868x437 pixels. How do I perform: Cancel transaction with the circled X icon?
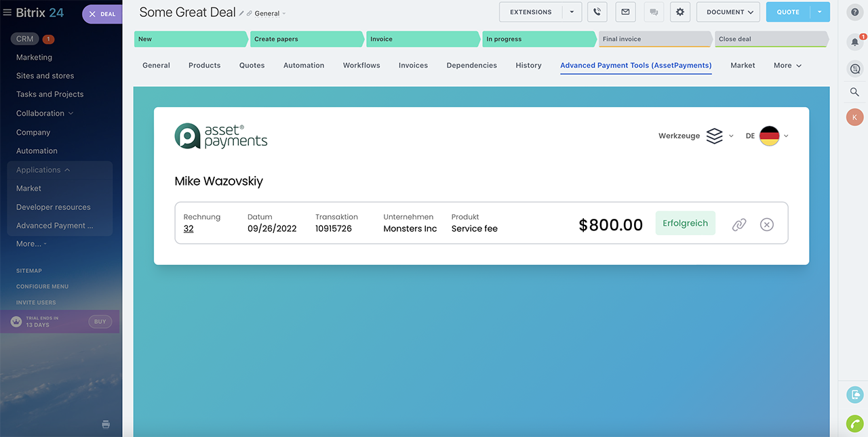[767, 224]
